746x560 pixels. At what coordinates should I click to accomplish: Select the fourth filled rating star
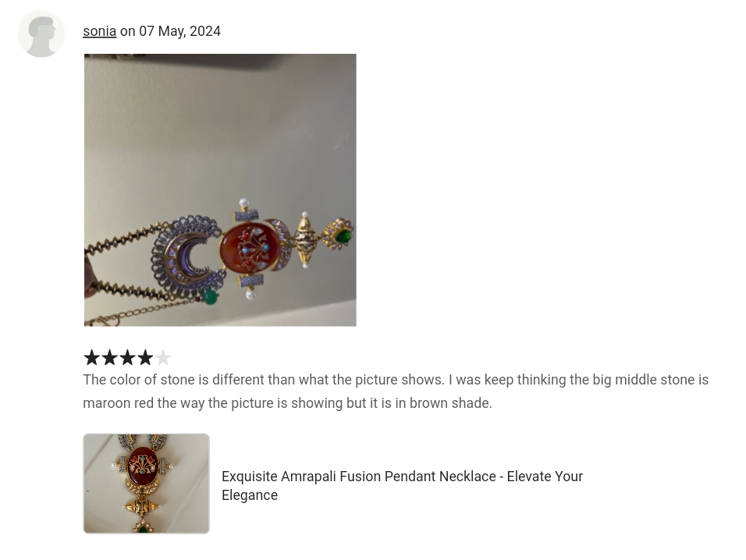click(x=144, y=357)
